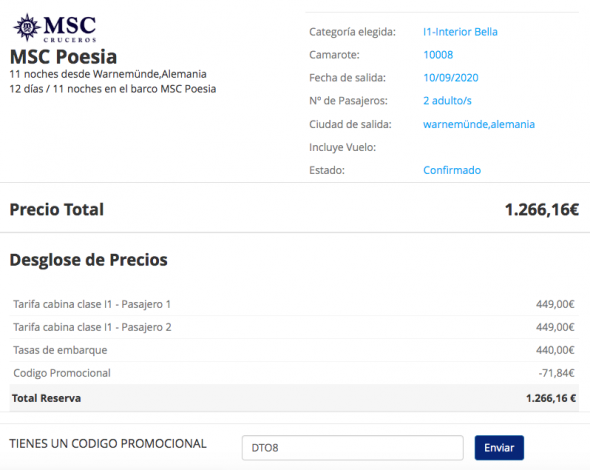Click the Incluye Vuelo label
This screenshot has width=590, height=470.
coord(342,147)
